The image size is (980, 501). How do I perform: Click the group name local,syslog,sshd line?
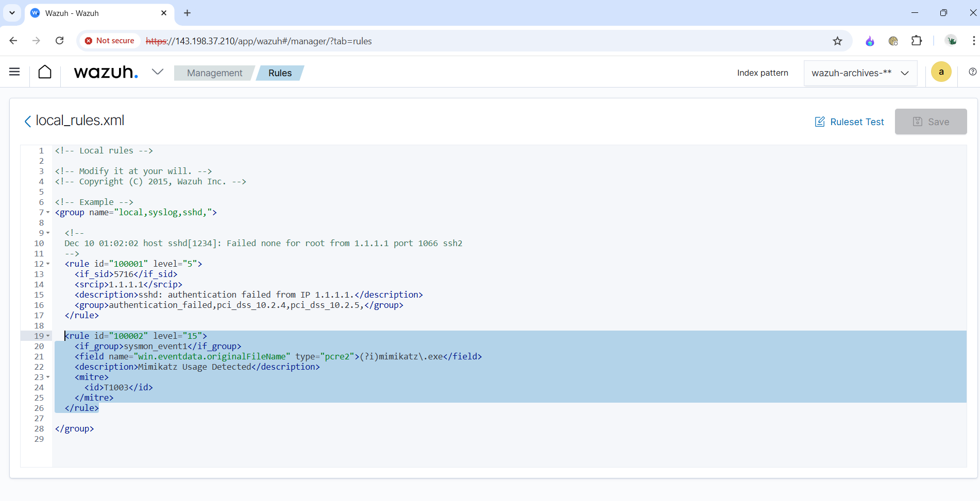pos(136,213)
